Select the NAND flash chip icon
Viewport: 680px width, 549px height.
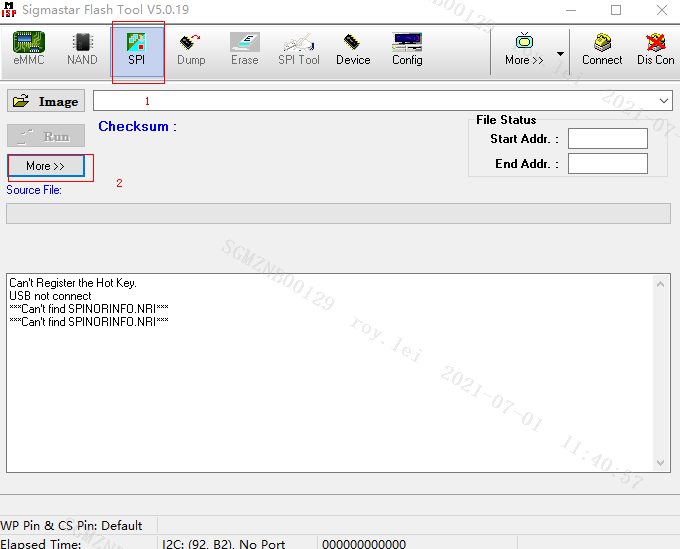tap(82, 49)
